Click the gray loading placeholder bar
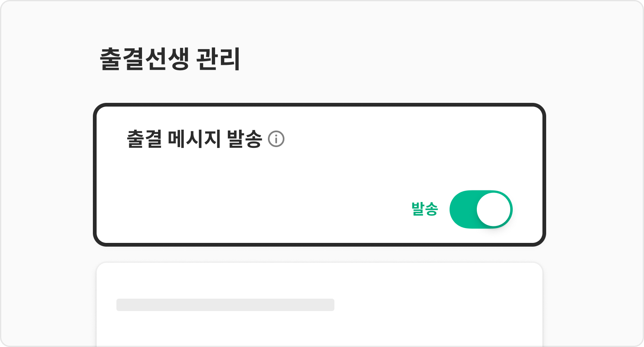This screenshot has height=347, width=644. tap(225, 305)
